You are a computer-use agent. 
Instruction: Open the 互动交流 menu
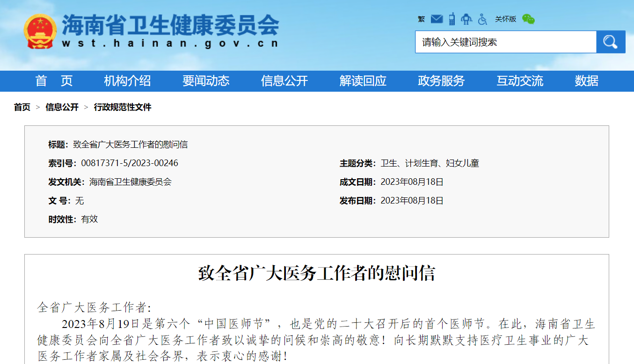pos(519,81)
